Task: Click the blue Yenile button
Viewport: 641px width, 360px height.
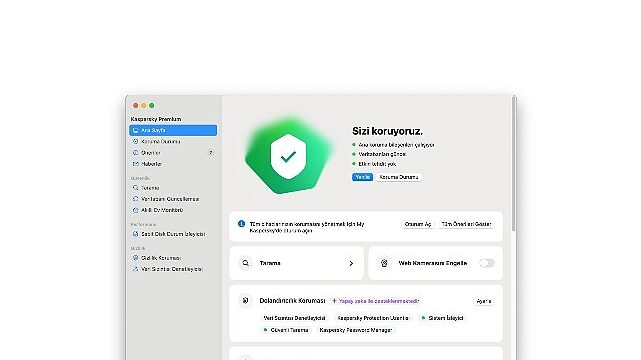Action: pyautogui.click(x=362, y=177)
